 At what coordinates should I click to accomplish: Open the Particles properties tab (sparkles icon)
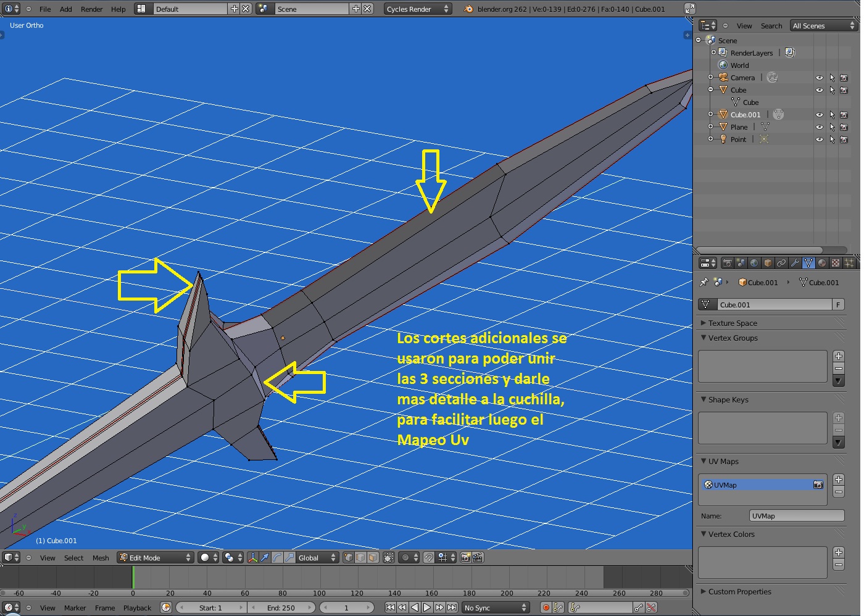click(x=849, y=263)
